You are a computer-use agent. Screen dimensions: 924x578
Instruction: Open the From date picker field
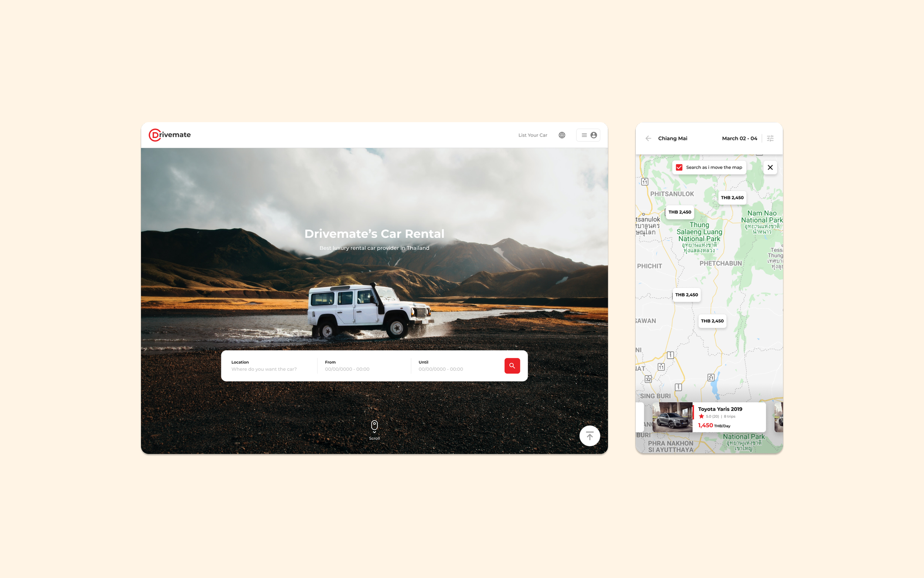[347, 369]
